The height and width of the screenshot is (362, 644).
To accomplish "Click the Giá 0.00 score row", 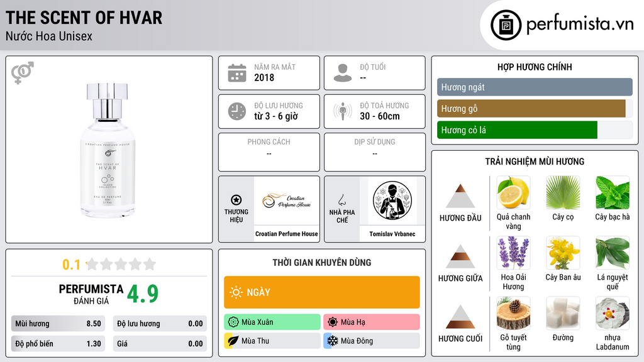I will tap(160, 344).
